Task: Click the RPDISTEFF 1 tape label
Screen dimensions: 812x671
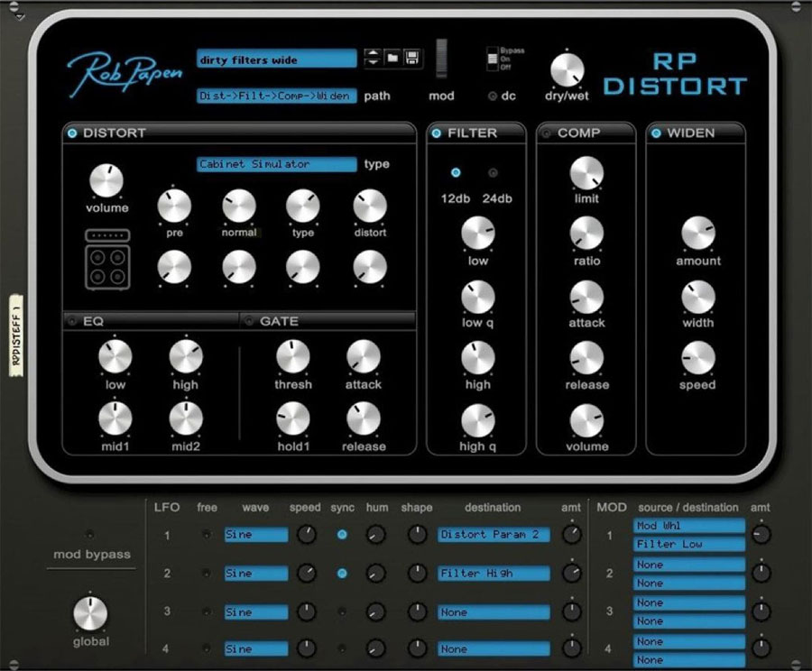Action: (x=16, y=335)
